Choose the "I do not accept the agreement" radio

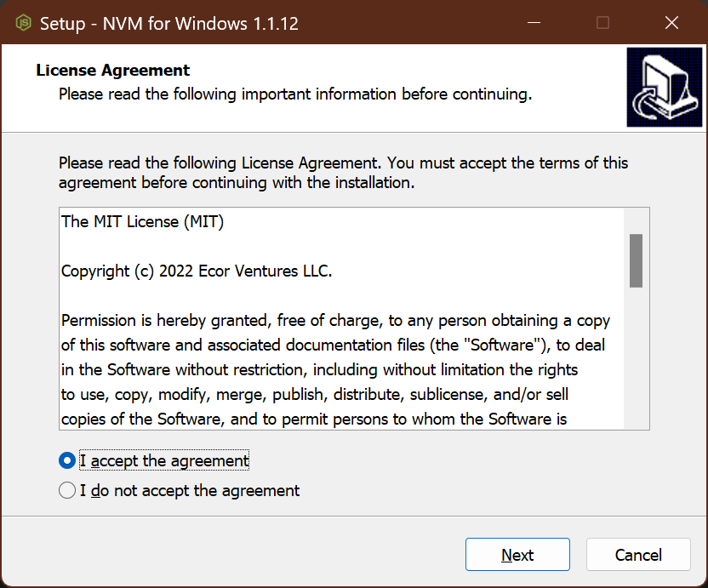point(67,490)
